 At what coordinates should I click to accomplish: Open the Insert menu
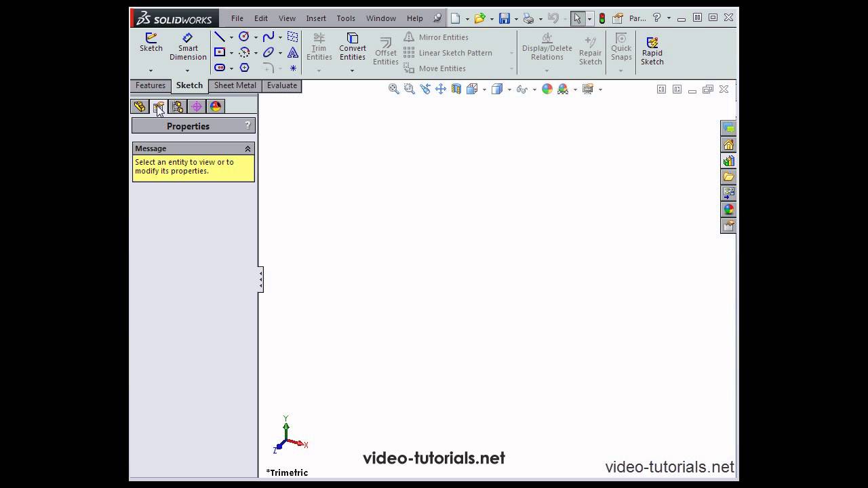[316, 18]
